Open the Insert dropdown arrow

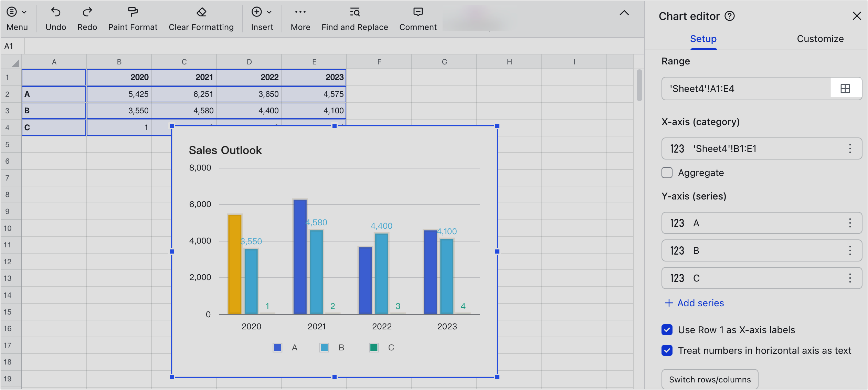(270, 11)
